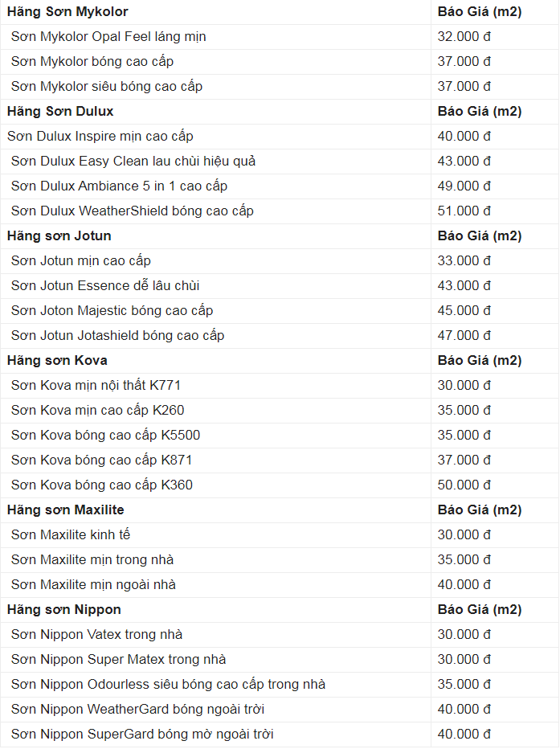The height and width of the screenshot is (749, 560).
Task: Click price 37.000 đ for Mykolor siêu bóng
Action: 464,87
